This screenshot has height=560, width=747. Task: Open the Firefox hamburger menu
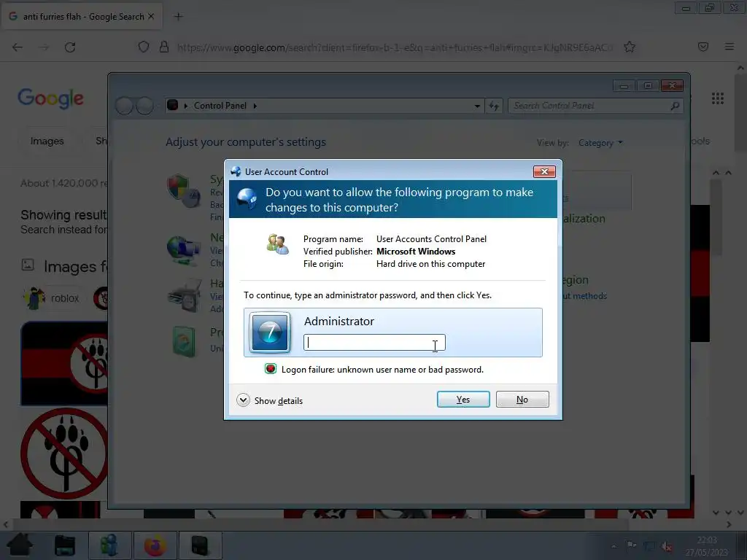(x=729, y=47)
